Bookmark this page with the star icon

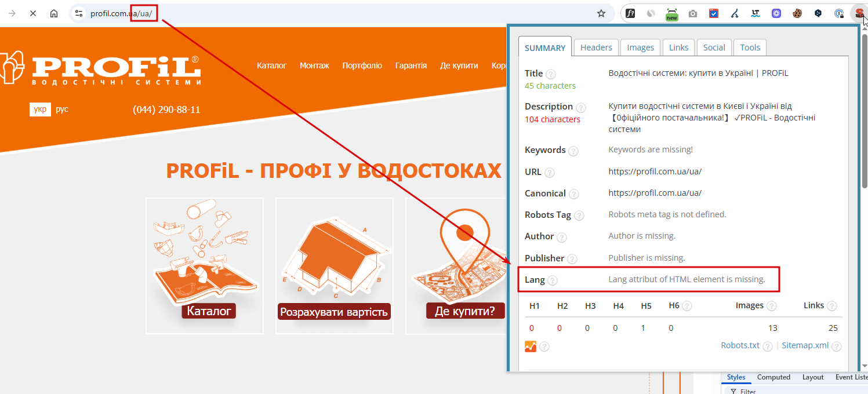click(x=601, y=13)
